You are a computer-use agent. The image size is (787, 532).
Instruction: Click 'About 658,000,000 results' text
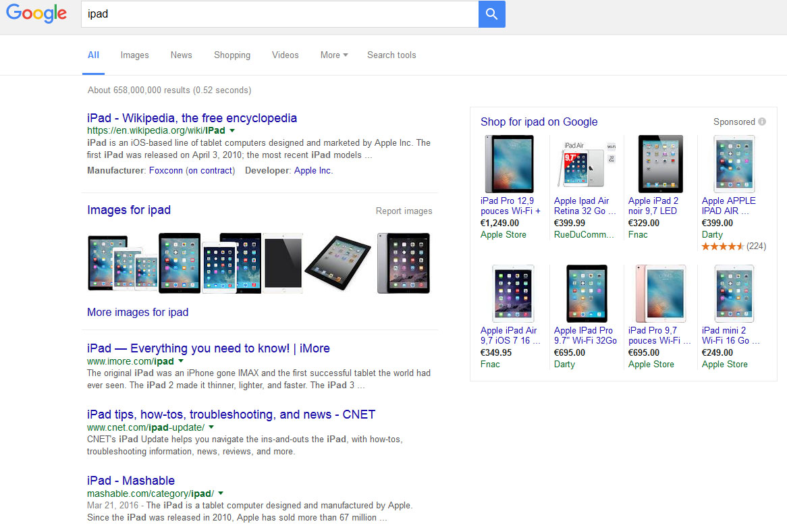[x=139, y=90]
